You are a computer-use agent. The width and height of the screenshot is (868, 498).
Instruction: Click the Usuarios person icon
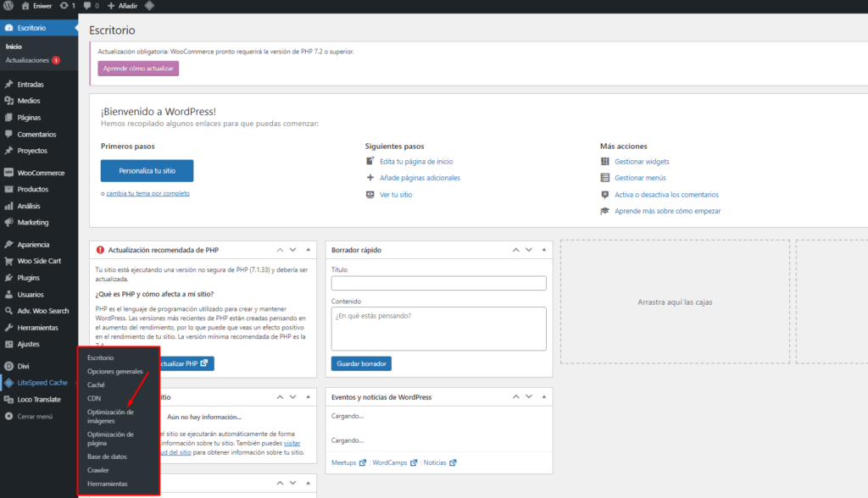pyautogui.click(x=8, y=295)
